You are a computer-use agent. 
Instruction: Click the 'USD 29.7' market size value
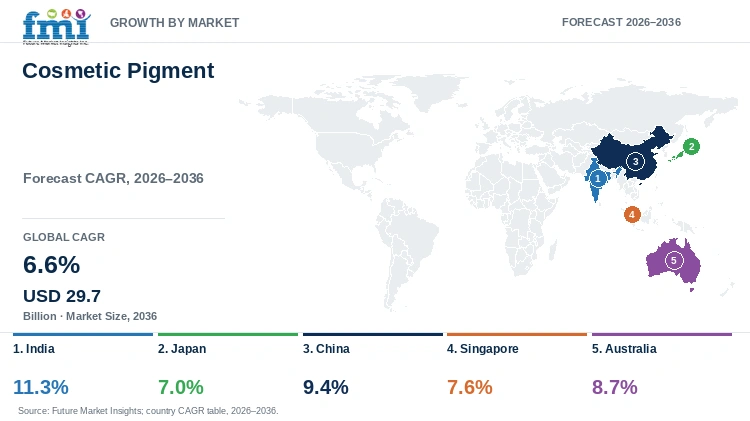click(62, 296)
